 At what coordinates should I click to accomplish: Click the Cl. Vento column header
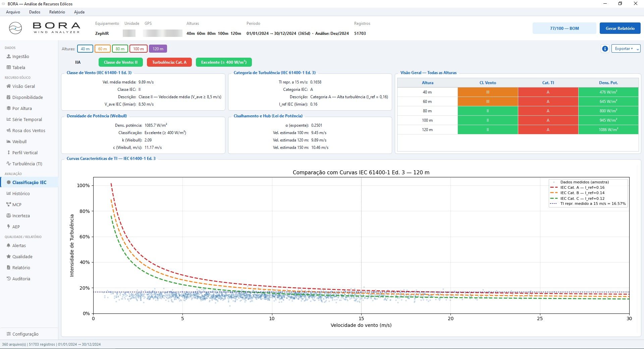488,83
